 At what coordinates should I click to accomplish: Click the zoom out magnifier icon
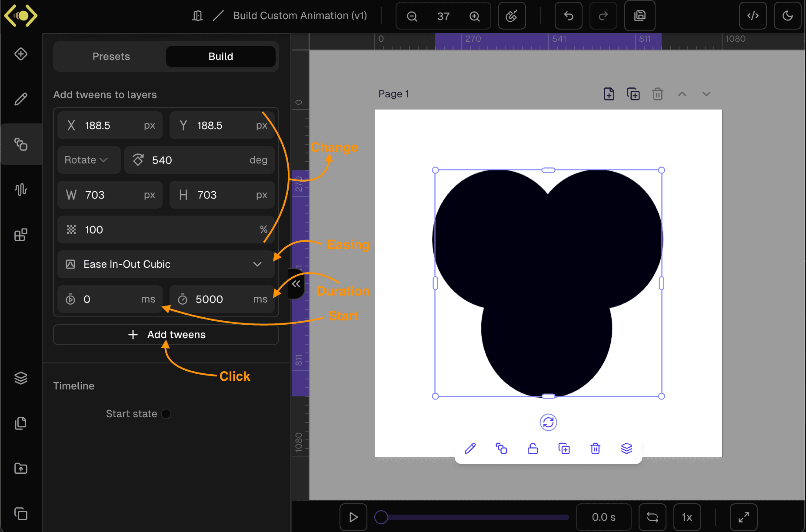click(412, 17)
